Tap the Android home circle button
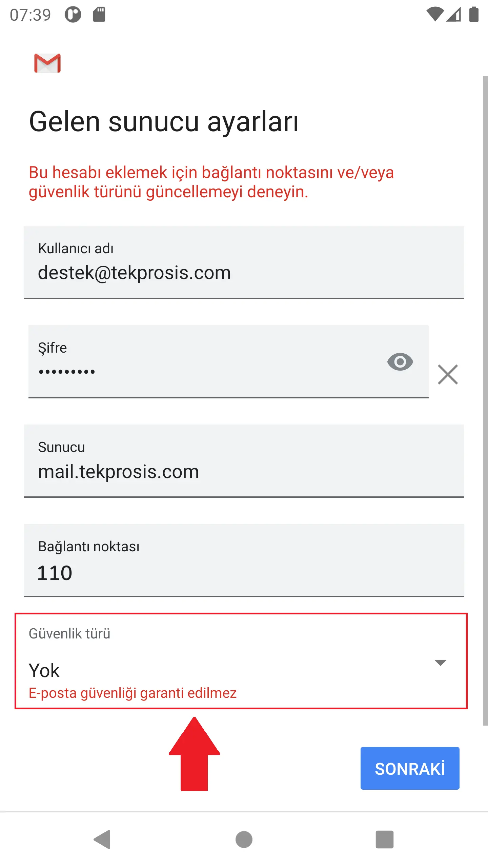The image size is (488, 868). [244, 839]
